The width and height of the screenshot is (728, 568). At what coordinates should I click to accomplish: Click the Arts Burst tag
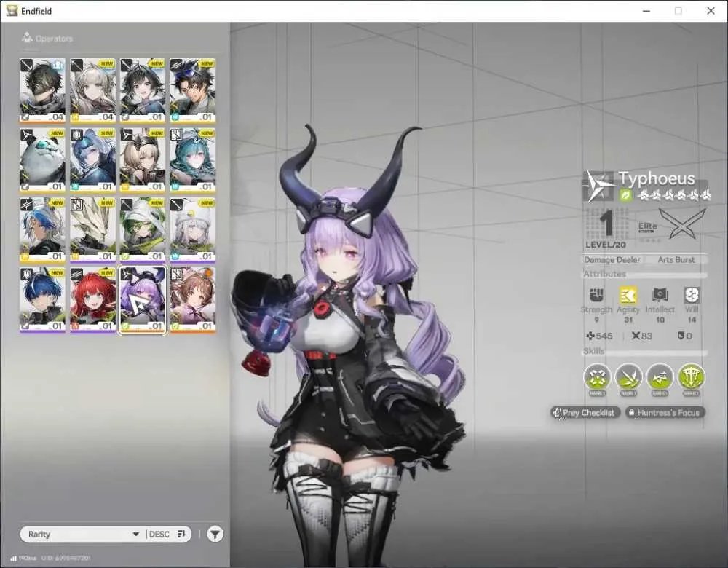tap(676, 260)
